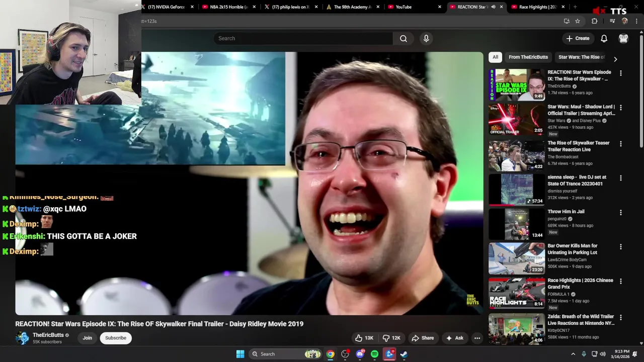This screenshot has height=362, width=644.
Task: Open options for Zelda: Breath of the Wild video
Action: tap(620, 317)
